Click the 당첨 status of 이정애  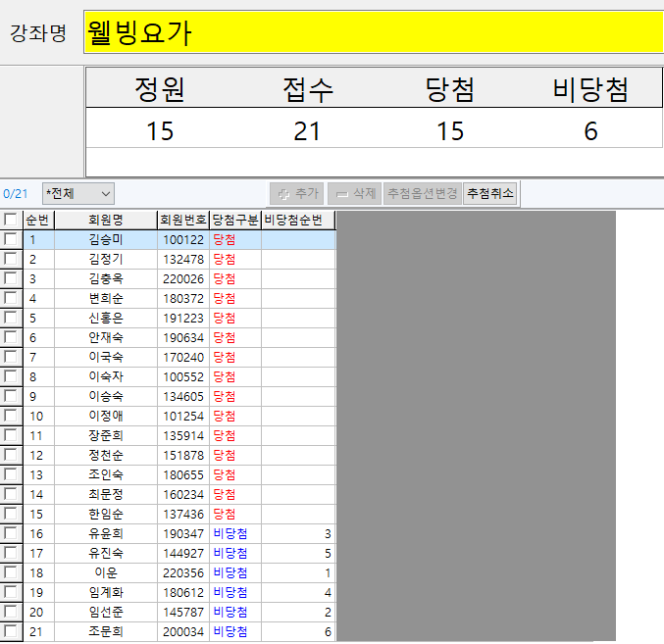pyautogui.click(x=224, y=416)
